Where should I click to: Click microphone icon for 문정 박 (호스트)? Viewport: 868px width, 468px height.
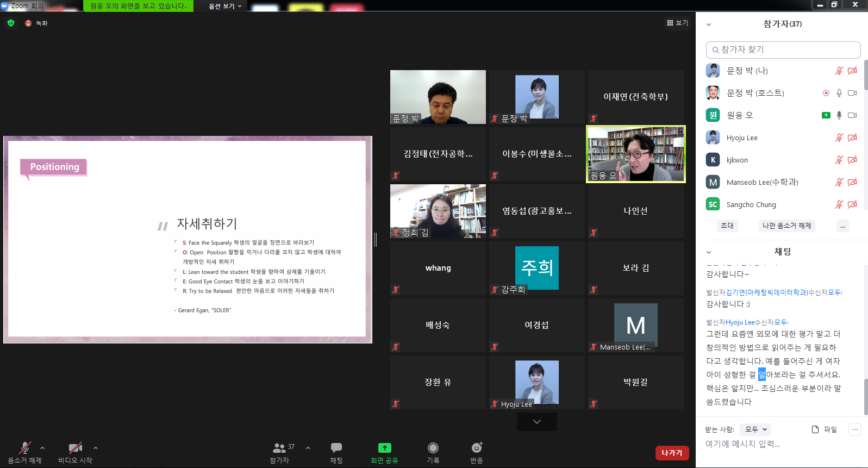[x=839, y=93]
